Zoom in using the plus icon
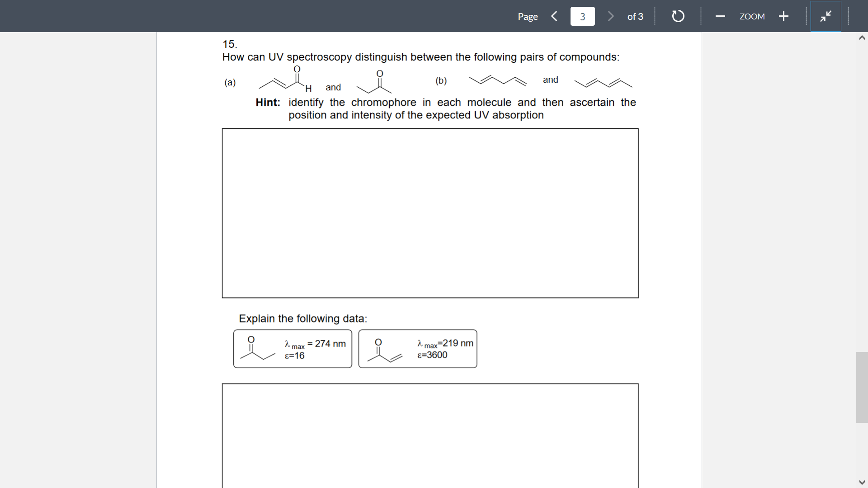Image resolution: width=868 pixels, height=488 pixels. [x=783, y=16]
